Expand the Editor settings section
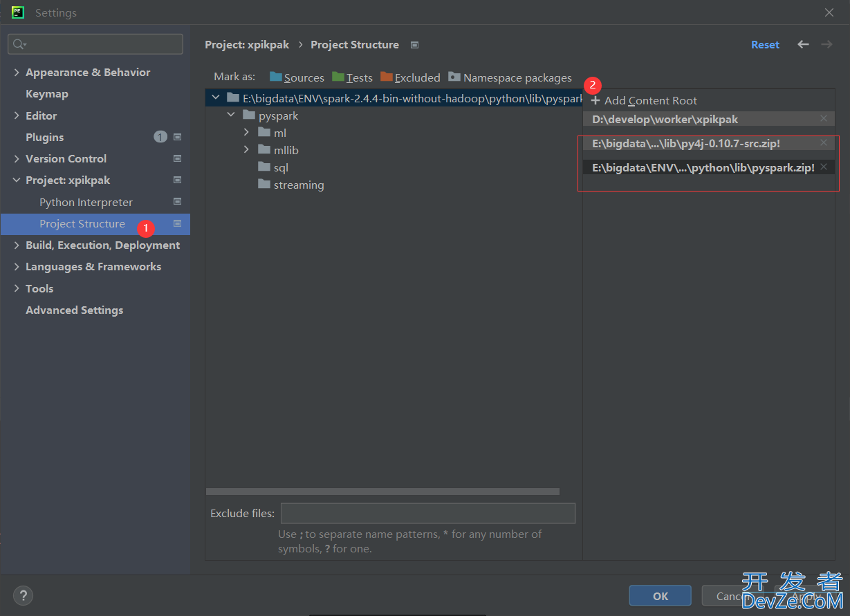The image size is (850, 616). coord(17,115)
